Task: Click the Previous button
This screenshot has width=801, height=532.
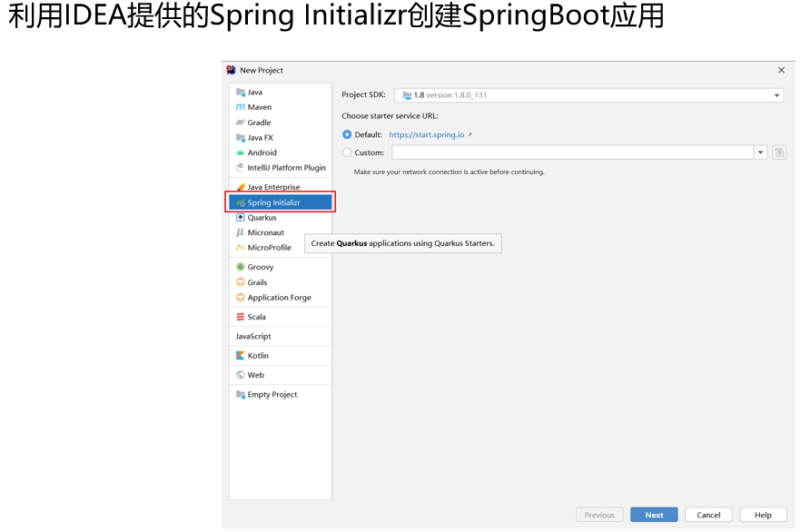Action: point(599,515)
